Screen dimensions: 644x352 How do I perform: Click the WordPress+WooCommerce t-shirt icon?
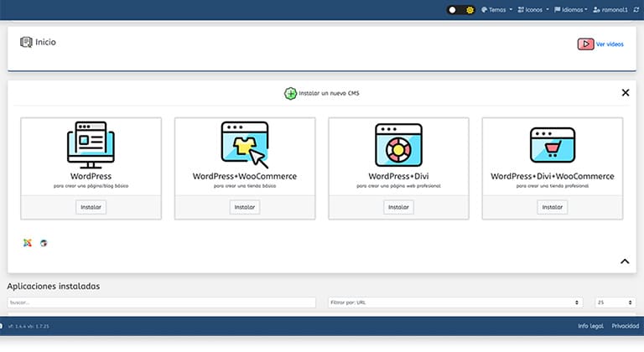[x=245, y=145]
